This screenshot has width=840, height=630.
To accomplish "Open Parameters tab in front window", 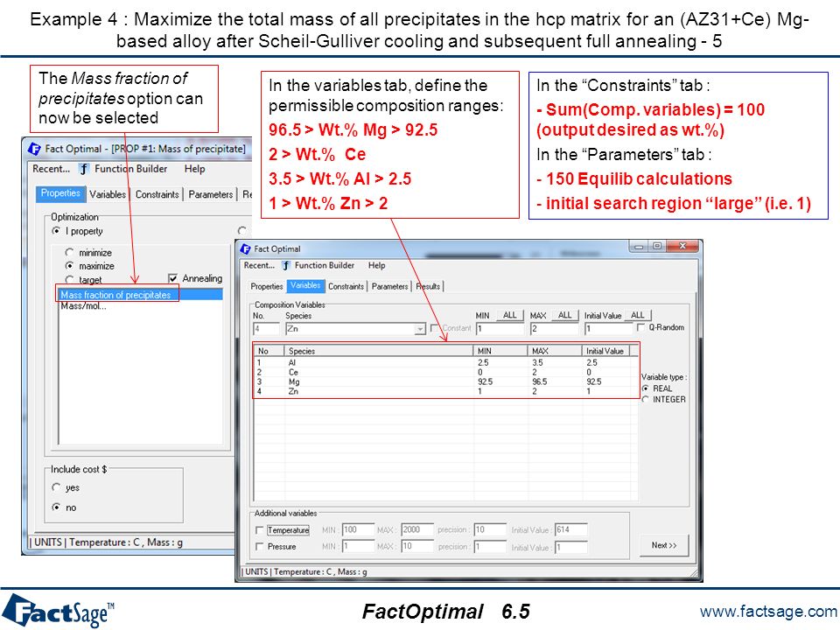I will point(389,287).
